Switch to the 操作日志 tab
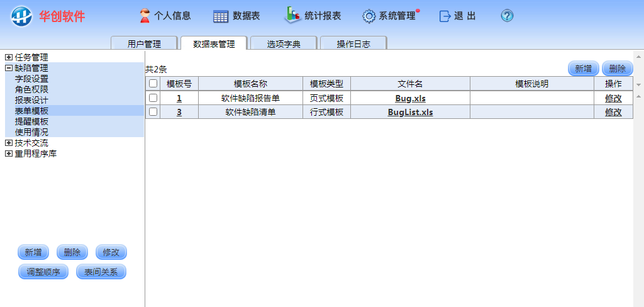The width and height of the screenshot is (644, 307). (x=353, y=44)
